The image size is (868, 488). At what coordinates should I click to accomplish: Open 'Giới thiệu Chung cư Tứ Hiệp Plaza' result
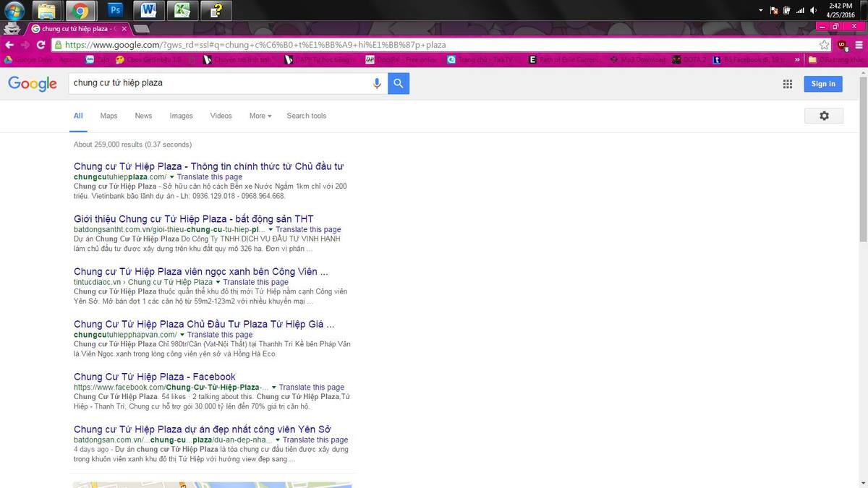[193, 219]
